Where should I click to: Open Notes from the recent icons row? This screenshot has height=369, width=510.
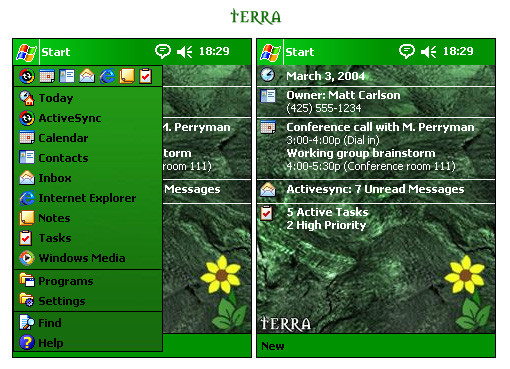click(x=127, y=76)
